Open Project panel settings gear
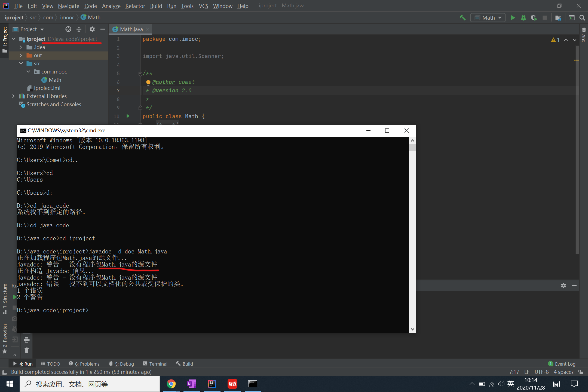 tap(92, 29)
